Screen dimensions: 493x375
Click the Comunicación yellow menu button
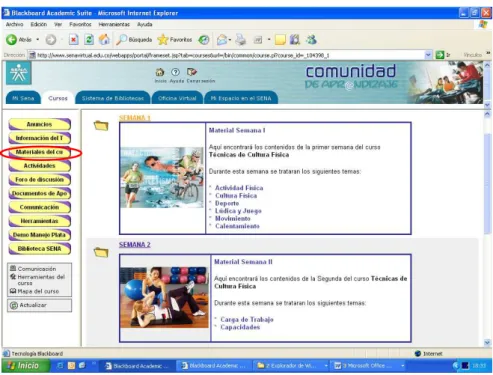[x=40, y=207]
